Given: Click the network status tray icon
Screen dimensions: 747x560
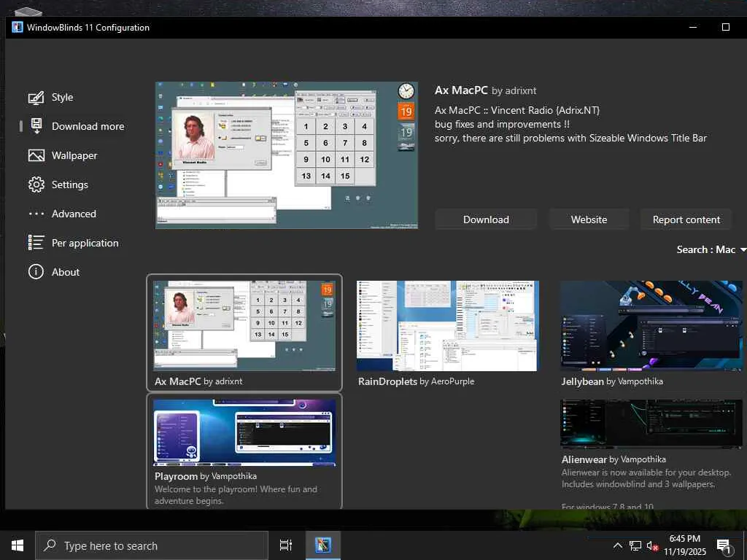Looking at the screenshot, I should pyautogui.click(x=635, y=545).
